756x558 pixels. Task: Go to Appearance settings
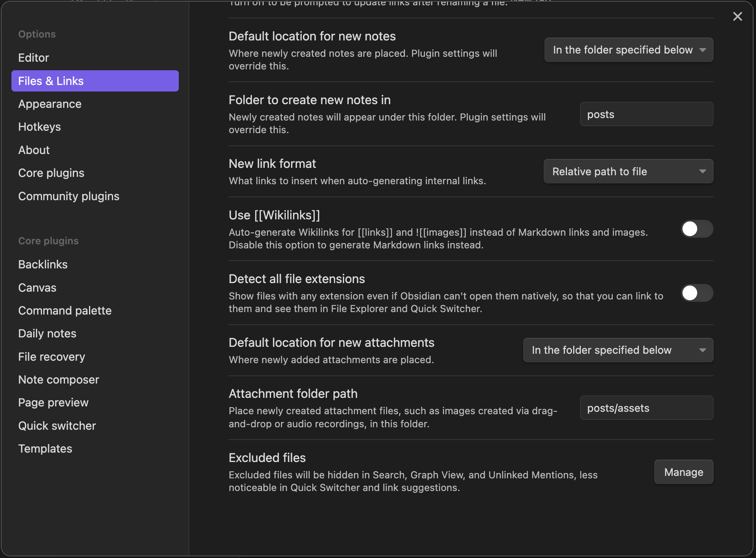click(x=50, y=104)
